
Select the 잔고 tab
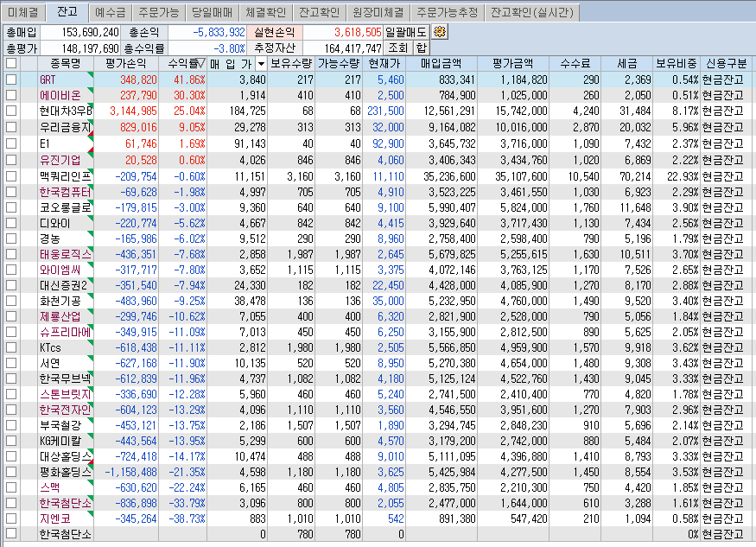coord(67,11)
